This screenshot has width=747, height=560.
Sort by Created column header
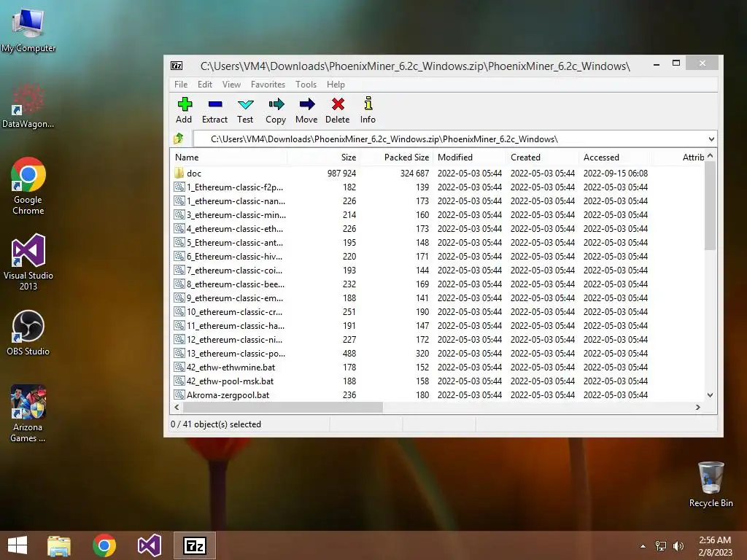(543, 157)
